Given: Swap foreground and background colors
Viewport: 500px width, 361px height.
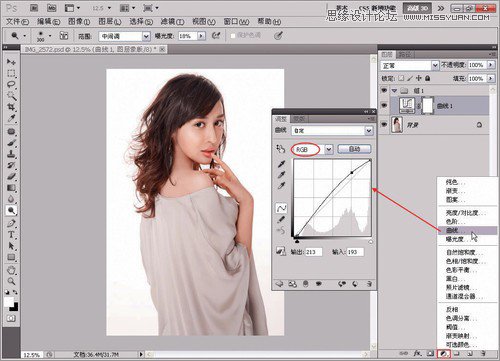Looking at the screenshot, I should tap(15, 292).
